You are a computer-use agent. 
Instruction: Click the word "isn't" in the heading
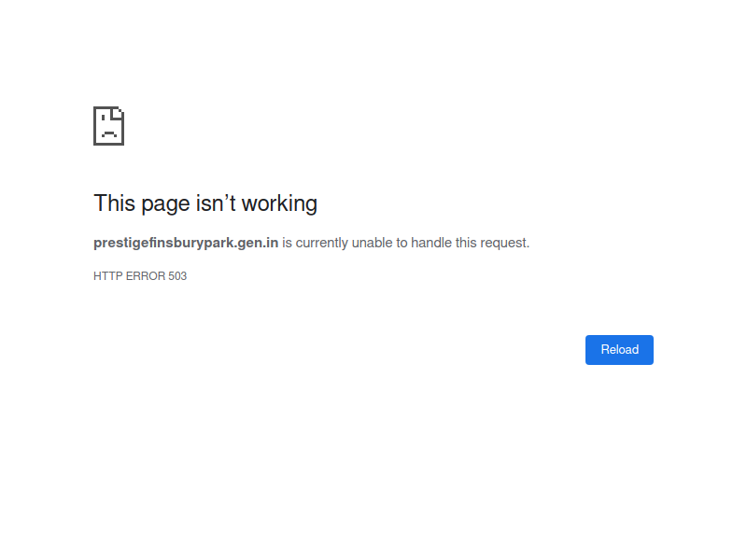coord(218,203)
